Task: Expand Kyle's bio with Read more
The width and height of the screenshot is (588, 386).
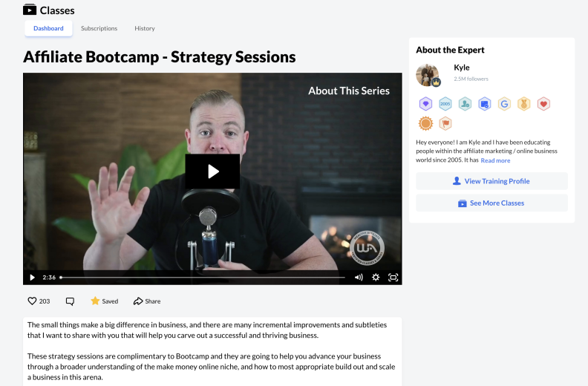Action: tap(495, 160)
